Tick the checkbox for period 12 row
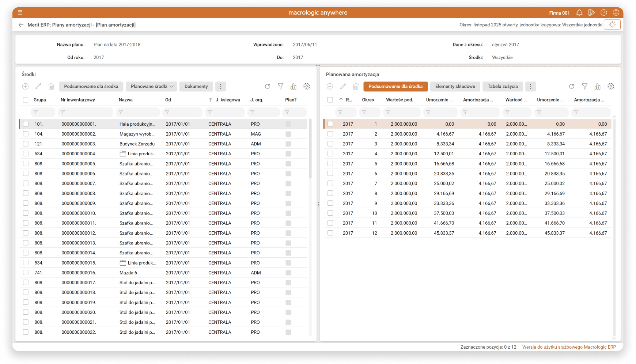636x364 pixels. [x=330, y=233]
